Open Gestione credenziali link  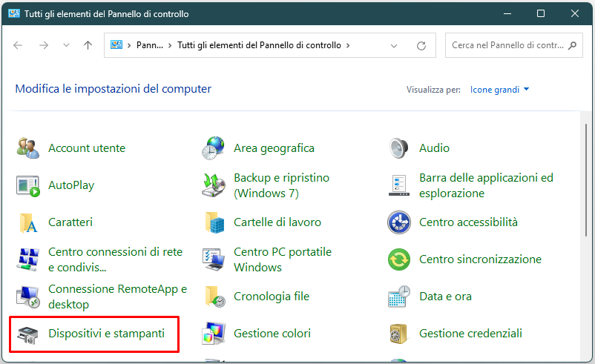[x=470, y=334]
